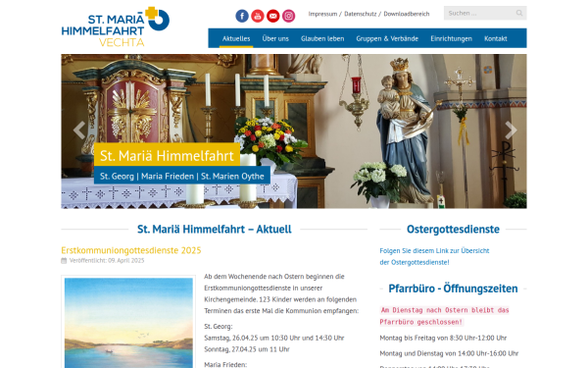Open the Glauben leben menu
588x368 pixels.
322,38
